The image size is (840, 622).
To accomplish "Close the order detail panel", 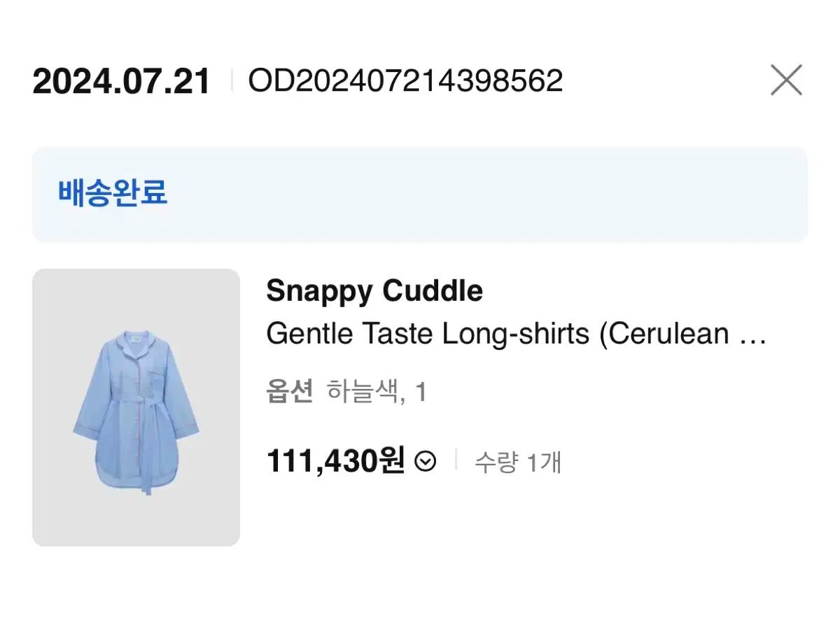I will 786,80.
